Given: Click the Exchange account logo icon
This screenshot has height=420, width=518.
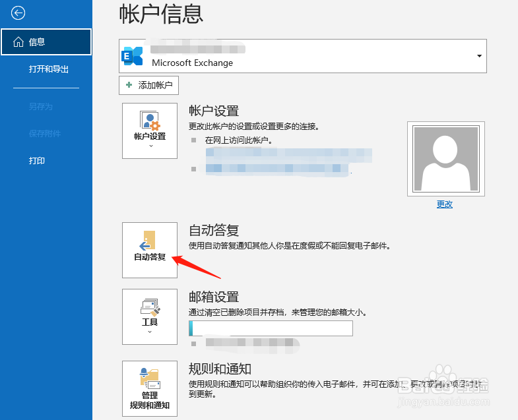Looking at the screenshot, I should click(132, 56).
